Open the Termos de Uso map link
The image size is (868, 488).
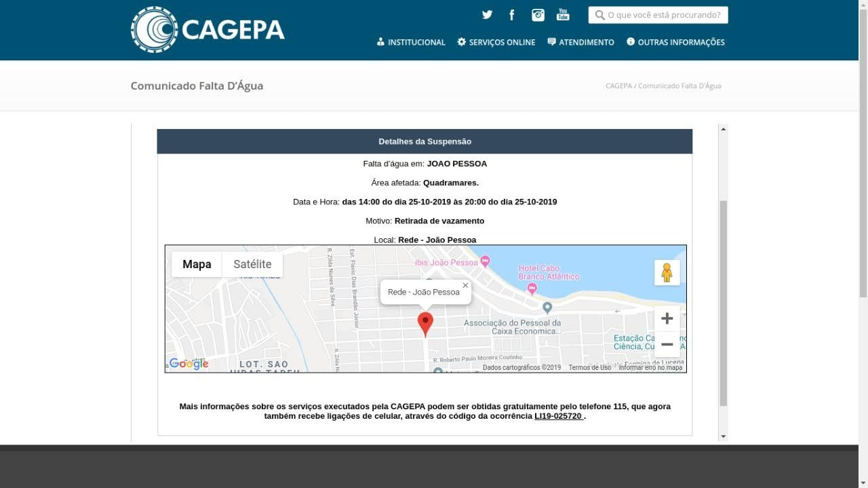589,368
